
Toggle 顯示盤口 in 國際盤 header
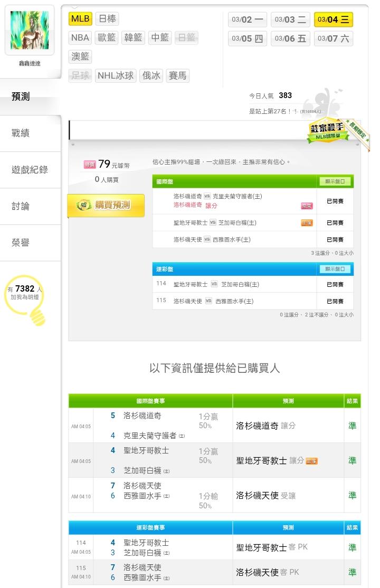[x=335, y=181]
